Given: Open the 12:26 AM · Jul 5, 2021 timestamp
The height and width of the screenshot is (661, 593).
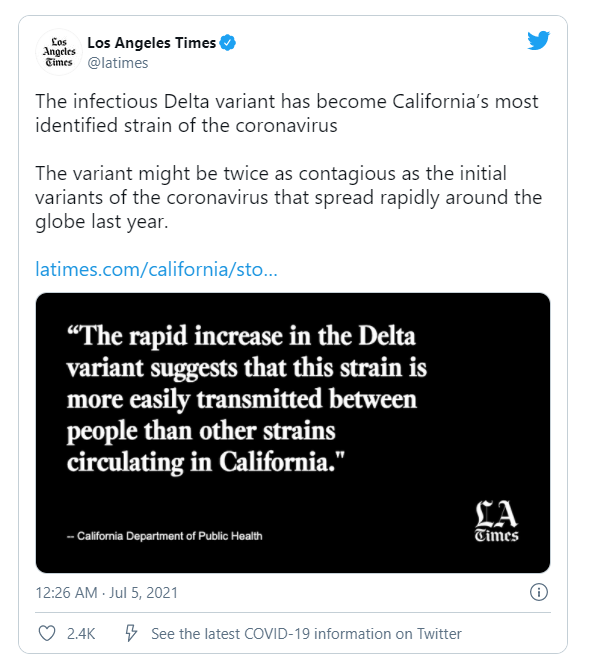Looking at the screenshot, I should [107, 592].
